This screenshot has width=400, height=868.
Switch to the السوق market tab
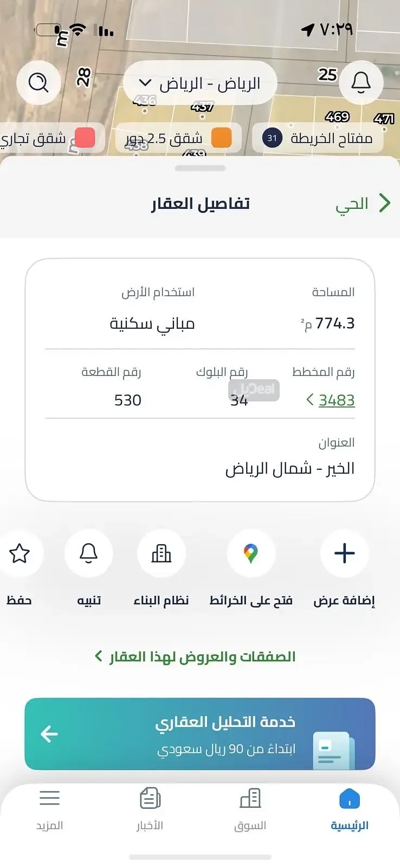250,809
